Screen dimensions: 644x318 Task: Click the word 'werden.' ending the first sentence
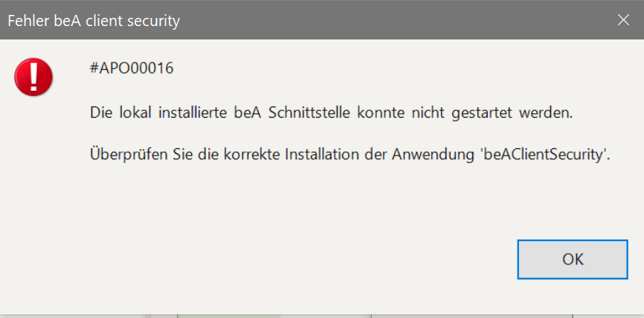[x=551, y=113]
